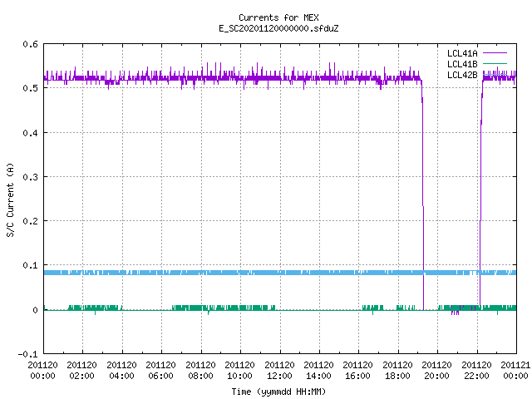Click the chart title 'Currents for MEX'
The height and width of the screenshot is (399, 532).
click(x=278, y=17)
